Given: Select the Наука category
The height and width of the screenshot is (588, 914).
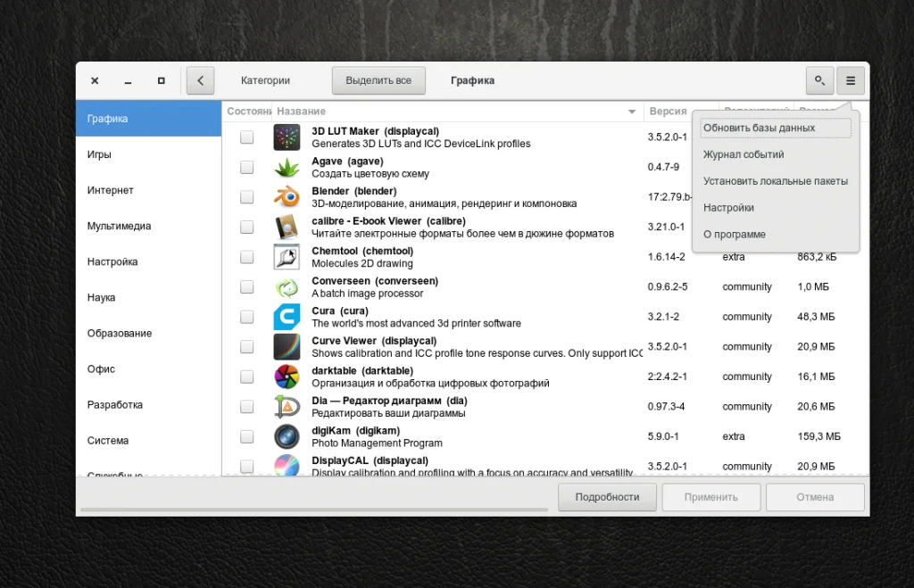Looking at the screenshot, I should (x=149, y=297).
